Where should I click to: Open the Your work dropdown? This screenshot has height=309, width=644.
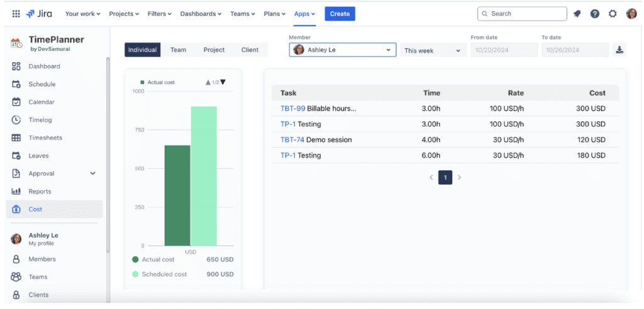82,14
